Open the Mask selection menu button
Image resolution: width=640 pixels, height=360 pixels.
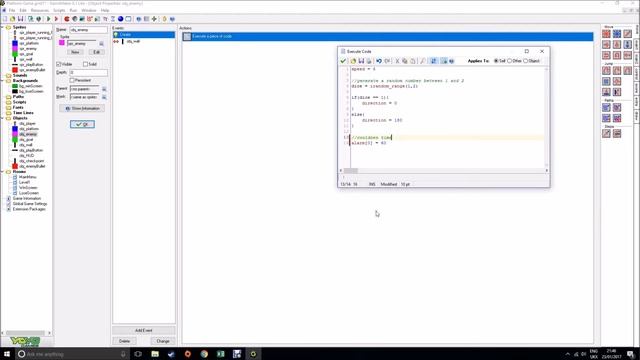click(104, 97)
